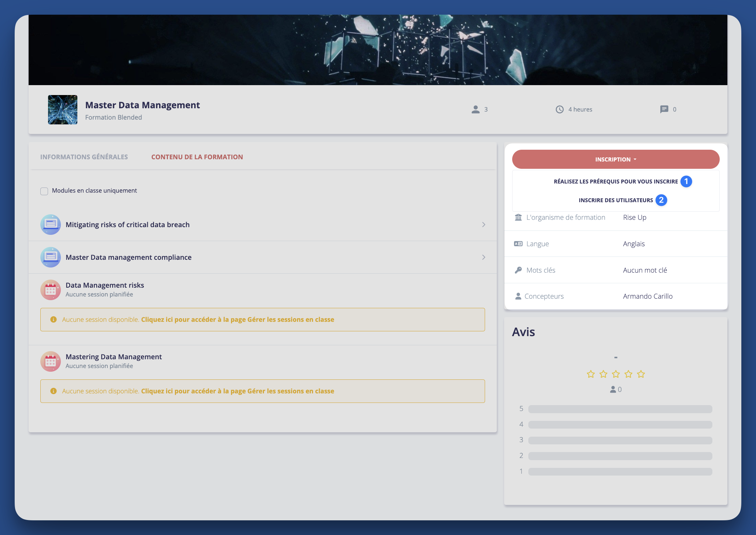Choose Inscrire des utilisateurs option
Image resolution: width=756 pixels, height=535 pixels.
pyautogui.click(x=616, y=200)
